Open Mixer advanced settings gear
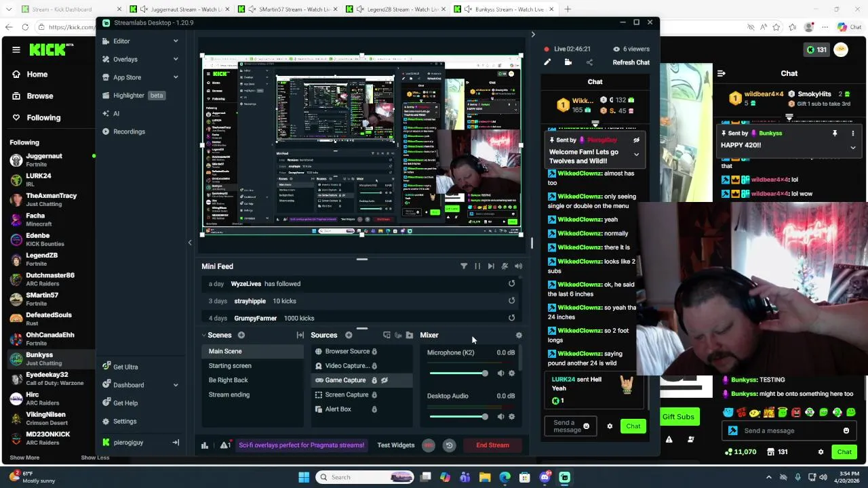This screenshot has width=868, height=488. 519,335
